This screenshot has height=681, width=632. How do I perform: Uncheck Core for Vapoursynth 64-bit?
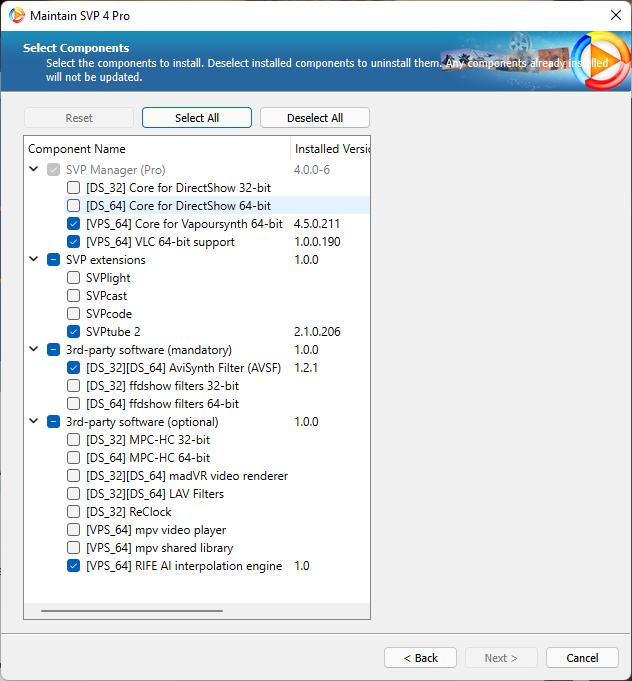pyautogui.click(x=73, y=224)
